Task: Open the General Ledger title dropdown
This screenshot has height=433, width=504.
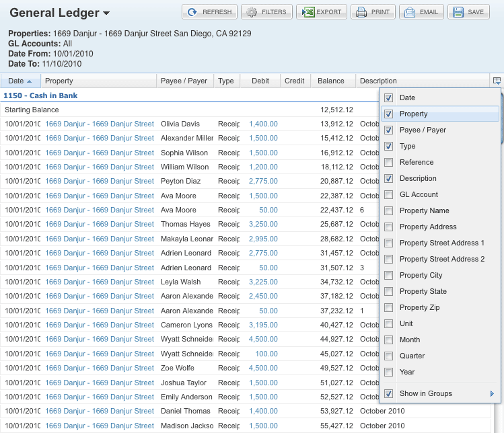Action: (x=107, y=13)
